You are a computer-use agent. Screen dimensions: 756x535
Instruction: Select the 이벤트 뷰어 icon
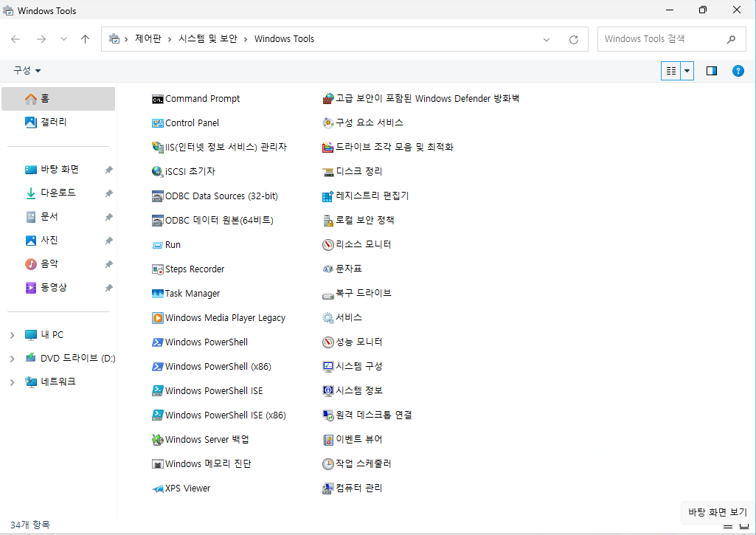328,440
